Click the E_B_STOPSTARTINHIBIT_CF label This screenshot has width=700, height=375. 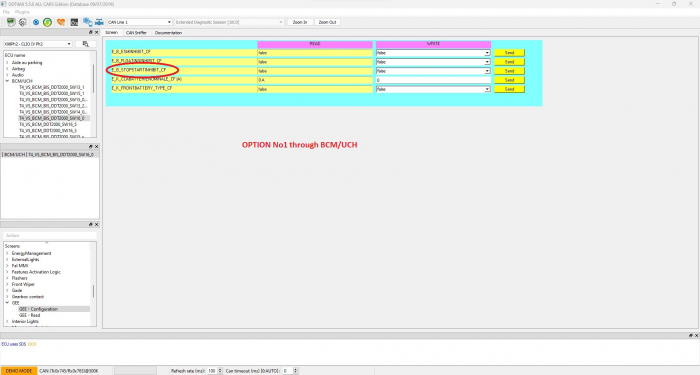(x=139, y=70)
